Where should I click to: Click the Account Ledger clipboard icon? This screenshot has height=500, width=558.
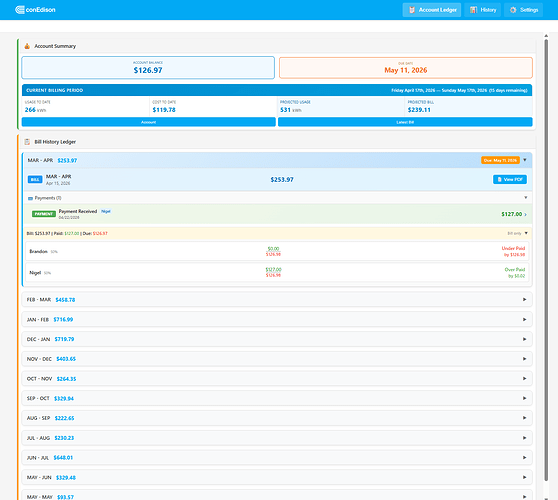pyautogui.click(x=412, y=10)
